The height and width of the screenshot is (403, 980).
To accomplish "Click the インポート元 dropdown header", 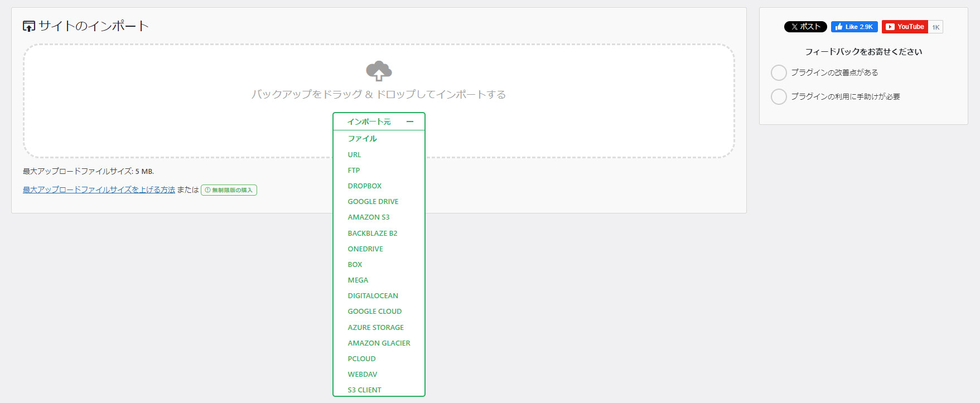I will pos(379,122).
